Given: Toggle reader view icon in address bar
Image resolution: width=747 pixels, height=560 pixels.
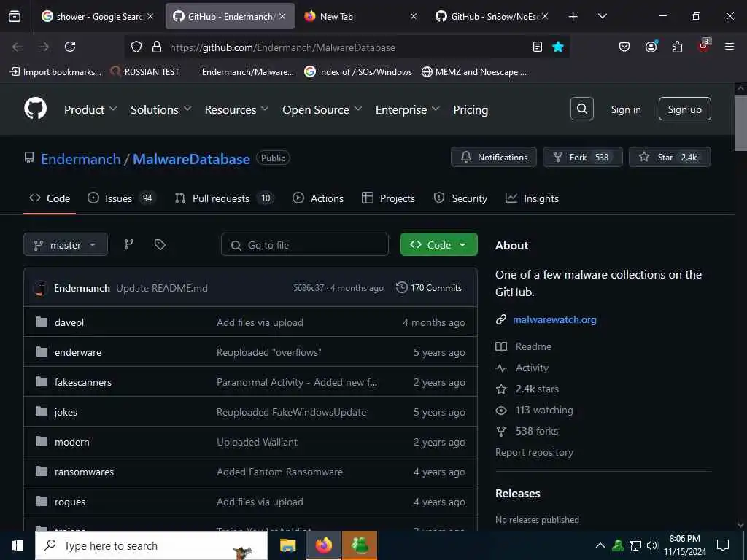Looking at the screenshot, I should click(537, 47).
